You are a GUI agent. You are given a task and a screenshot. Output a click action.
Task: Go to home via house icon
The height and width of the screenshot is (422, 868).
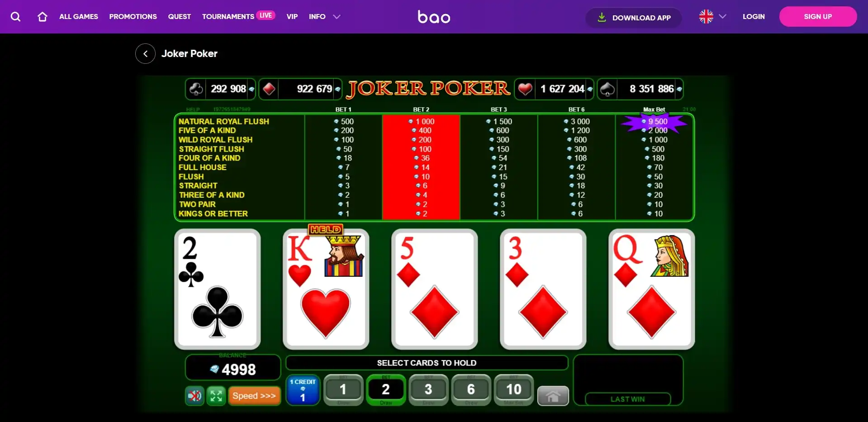[43, 17]
